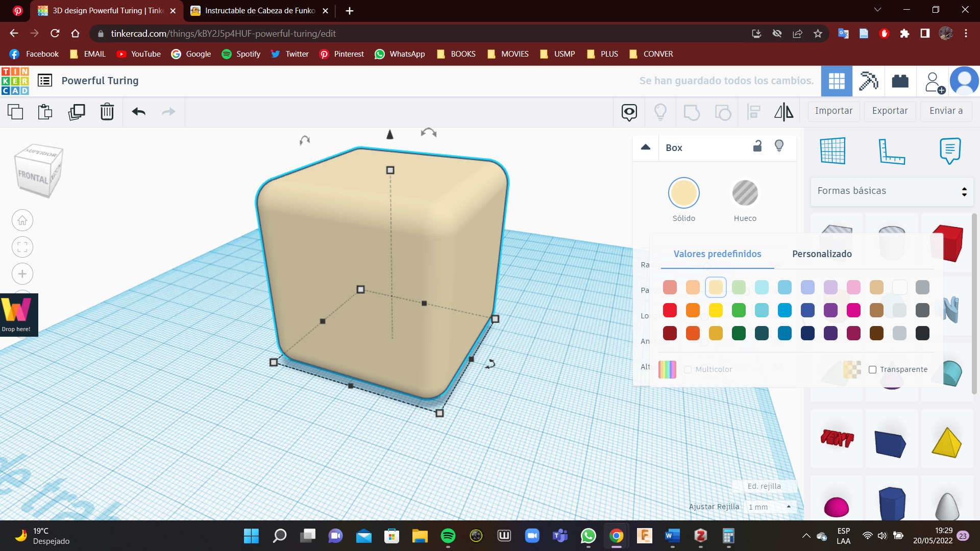Delete the selected shape with trash icon
Screen dimensions: 980x551
tap(107, 112)
